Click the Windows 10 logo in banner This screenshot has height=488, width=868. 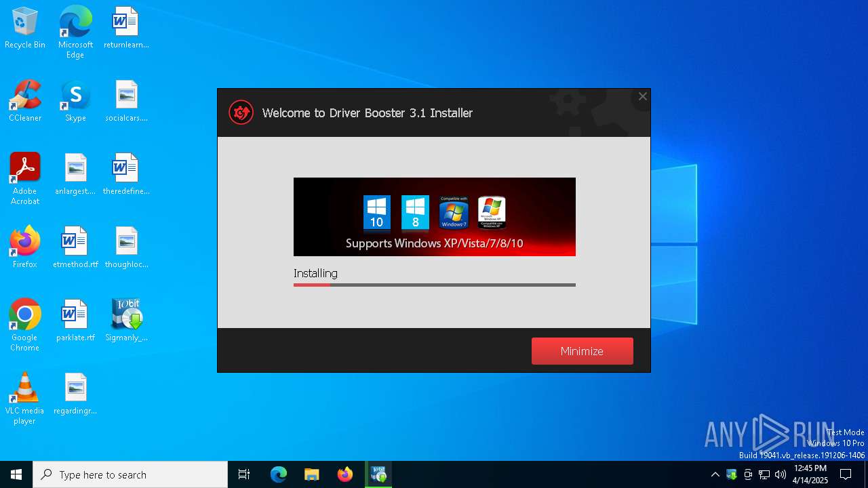tap(376, 213)
